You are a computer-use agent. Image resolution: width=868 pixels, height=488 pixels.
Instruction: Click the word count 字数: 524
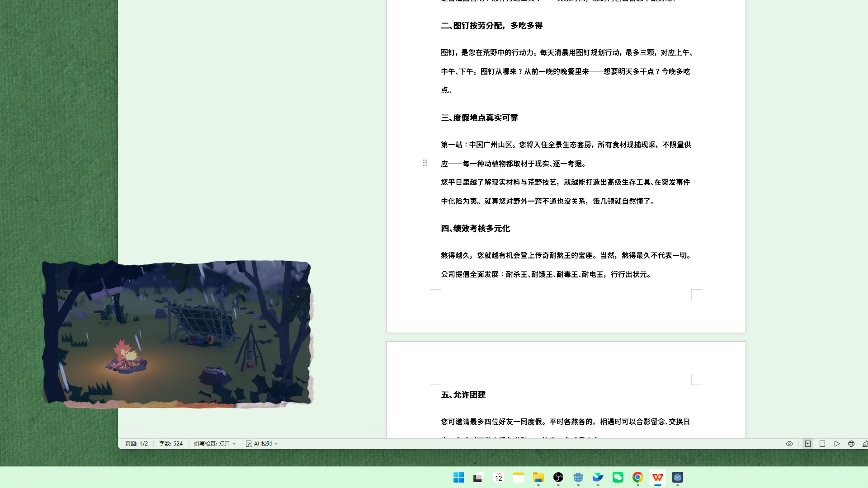tap(171, 444)
